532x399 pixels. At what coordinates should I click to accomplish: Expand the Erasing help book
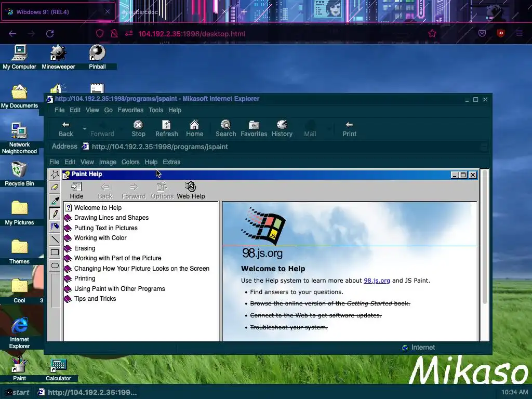[x=85, y=248]
